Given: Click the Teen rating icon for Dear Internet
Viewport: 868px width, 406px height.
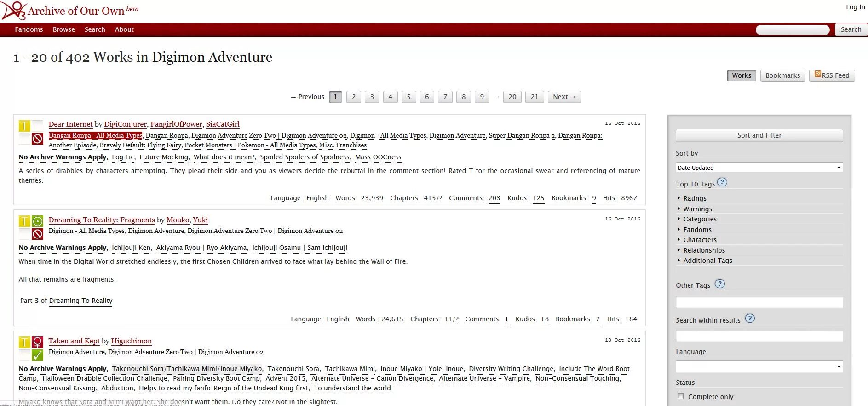Looking at the screenshot, I should point(24,126).
